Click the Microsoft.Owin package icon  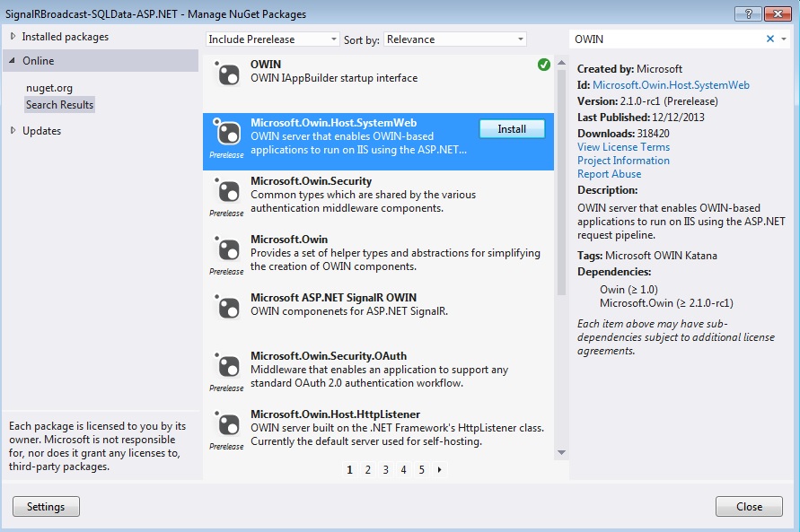pos(227,249)
